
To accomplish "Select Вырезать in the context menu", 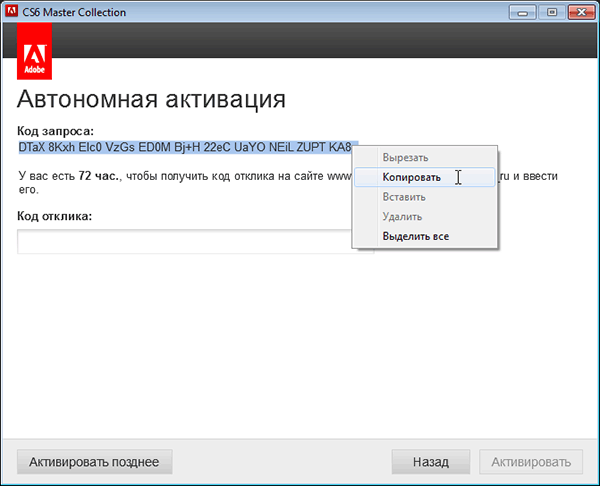I will point(425,158).
